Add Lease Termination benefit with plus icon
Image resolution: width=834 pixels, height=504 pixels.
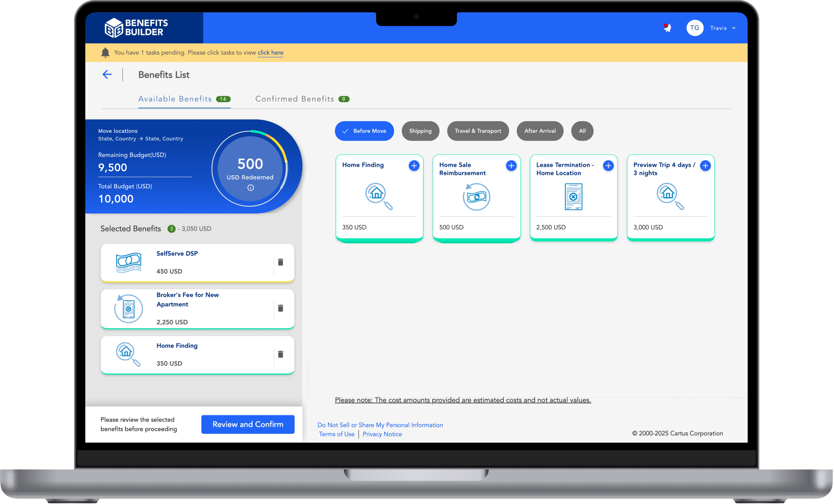pos(608,165)
